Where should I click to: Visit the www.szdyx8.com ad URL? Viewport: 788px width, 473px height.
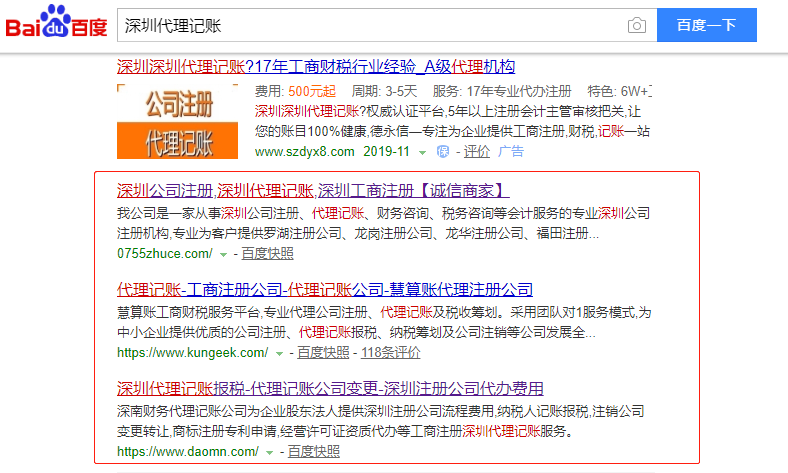coord(305,151)
